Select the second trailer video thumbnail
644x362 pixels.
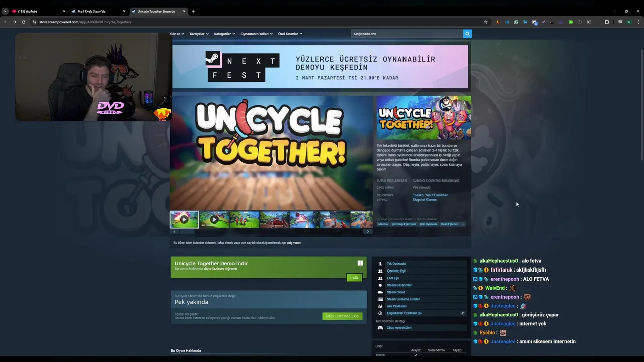click(214, 219)
